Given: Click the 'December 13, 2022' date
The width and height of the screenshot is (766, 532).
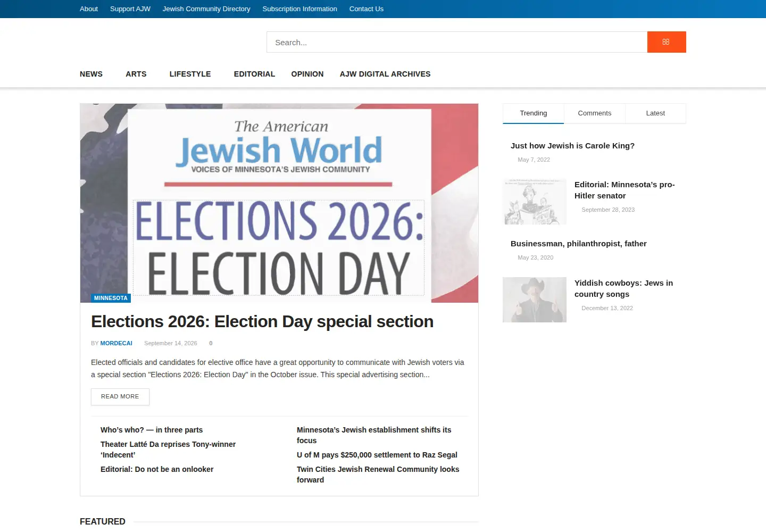Looking at the screenshot, I should 607,308.
